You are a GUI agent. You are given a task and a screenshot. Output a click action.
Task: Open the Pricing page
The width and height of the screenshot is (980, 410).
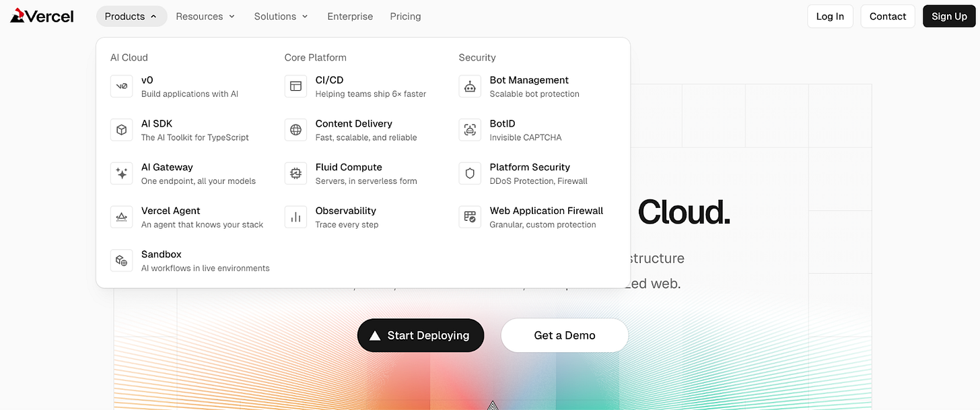click(x=405, y=16)
